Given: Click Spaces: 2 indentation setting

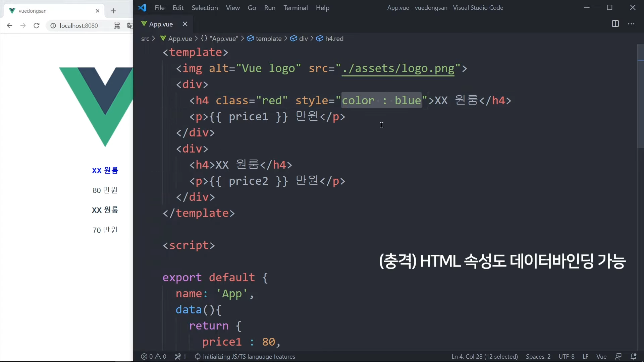Looking at the screenshot, I should (538, 356).
